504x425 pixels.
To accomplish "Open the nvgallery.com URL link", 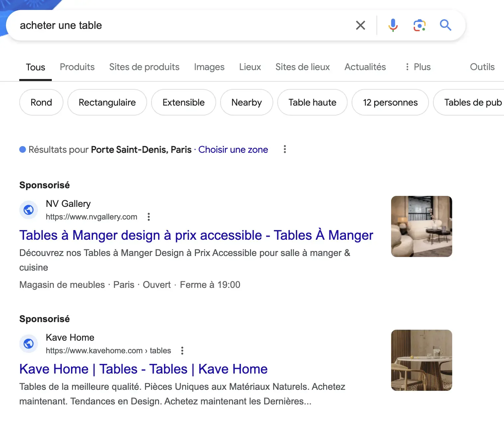I will tap(91, 217).
